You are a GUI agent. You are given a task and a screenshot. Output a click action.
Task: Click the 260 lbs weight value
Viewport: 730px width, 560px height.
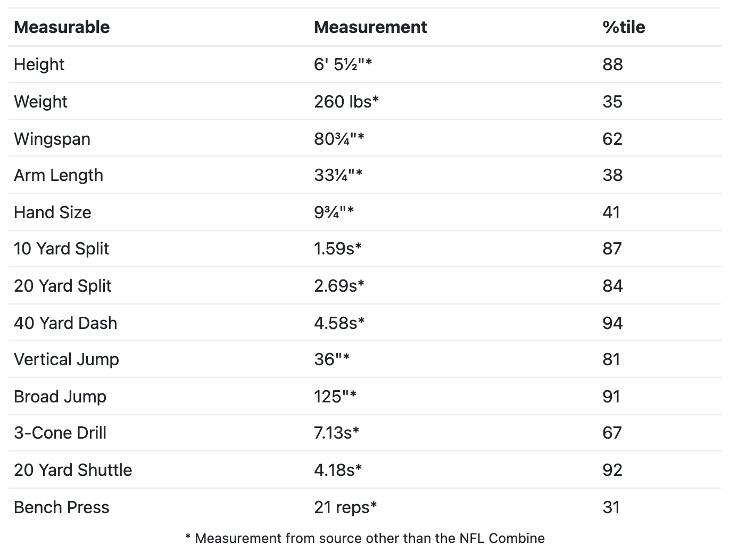pyautogui.click(x=346, y=102)
